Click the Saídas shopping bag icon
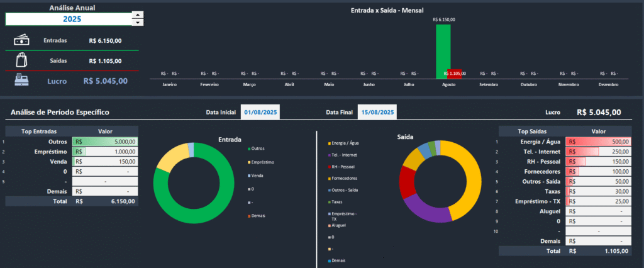Viewport: 644px width, 268px height. 21,60
